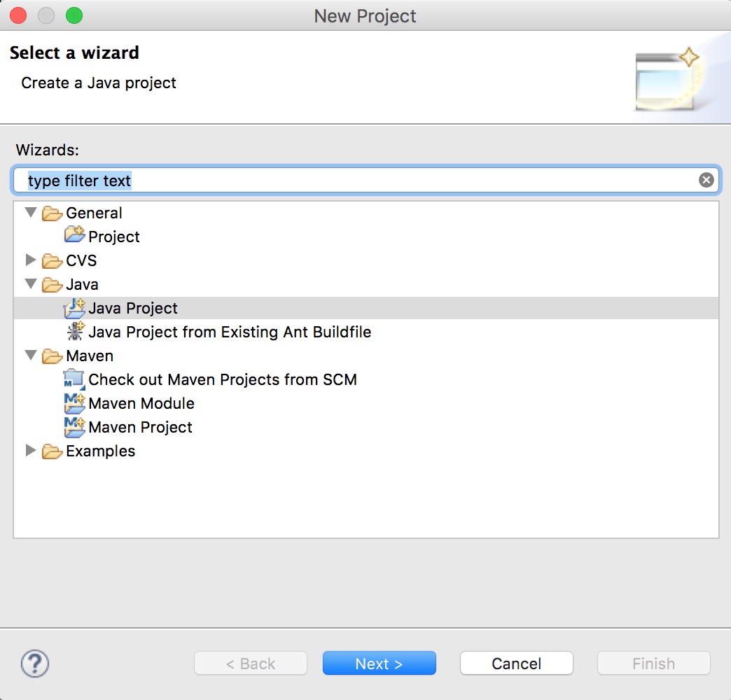This screenshot has height=700, width=731.
Task: Select the Maven Project wizard icon
Action: [75, 427]
